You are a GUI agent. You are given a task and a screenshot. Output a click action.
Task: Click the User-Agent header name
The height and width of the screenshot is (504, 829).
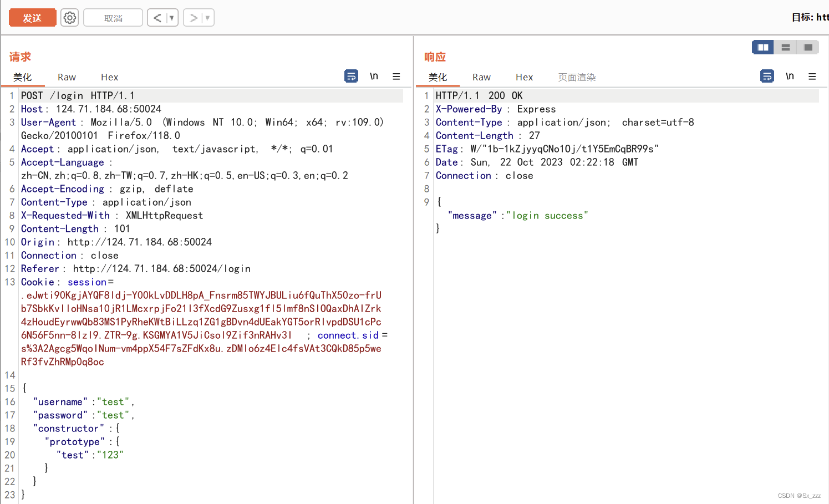(48, 123)
